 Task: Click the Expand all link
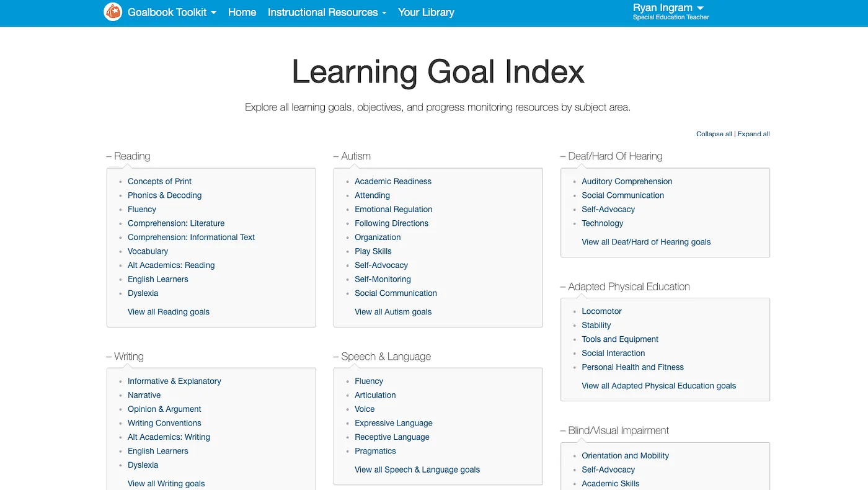pos(753,133)
